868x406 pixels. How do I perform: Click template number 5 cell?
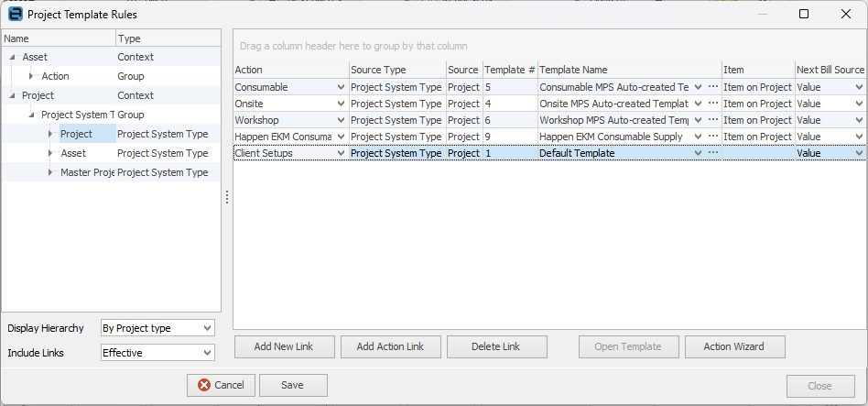(x=510, y=87)
